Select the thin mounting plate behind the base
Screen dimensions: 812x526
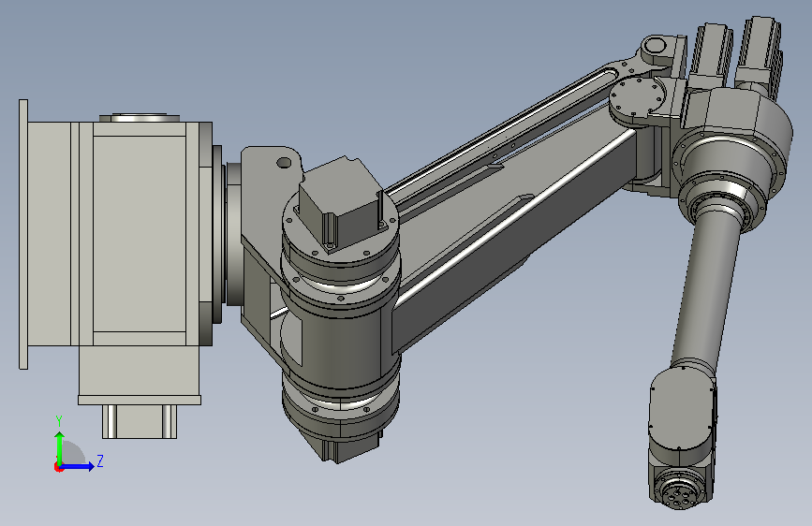tap(23, 234)
